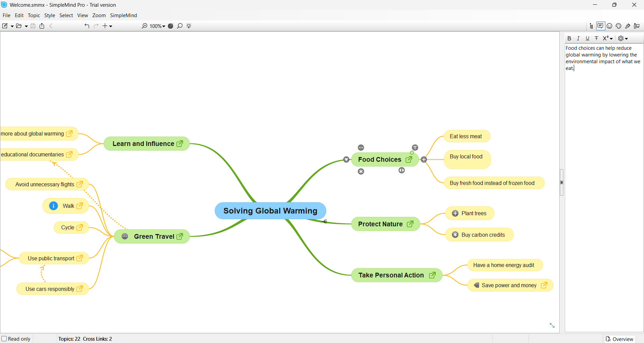644x343 pixels.
Task: Toggle the notes panel button
Action: [600, 26]
